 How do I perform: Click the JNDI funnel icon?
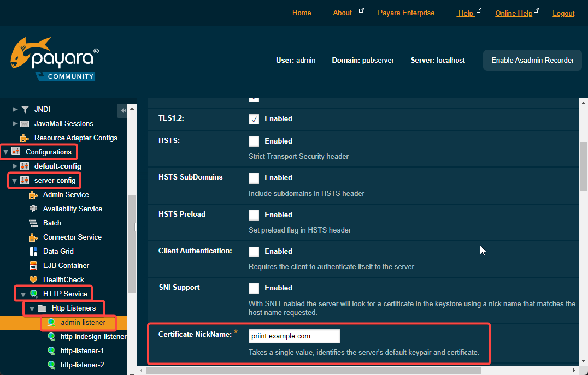(x=25, y=110)
